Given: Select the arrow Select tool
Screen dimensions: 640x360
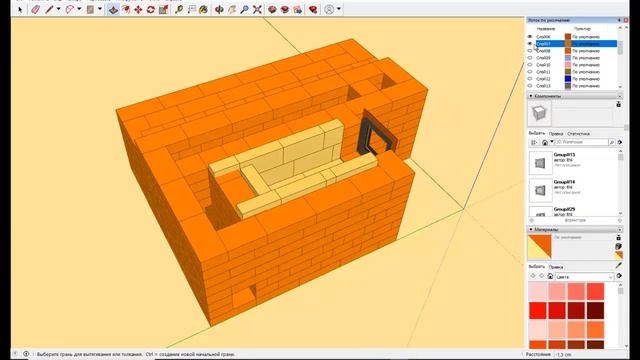Looking at the screenshot, I should 20,9.
